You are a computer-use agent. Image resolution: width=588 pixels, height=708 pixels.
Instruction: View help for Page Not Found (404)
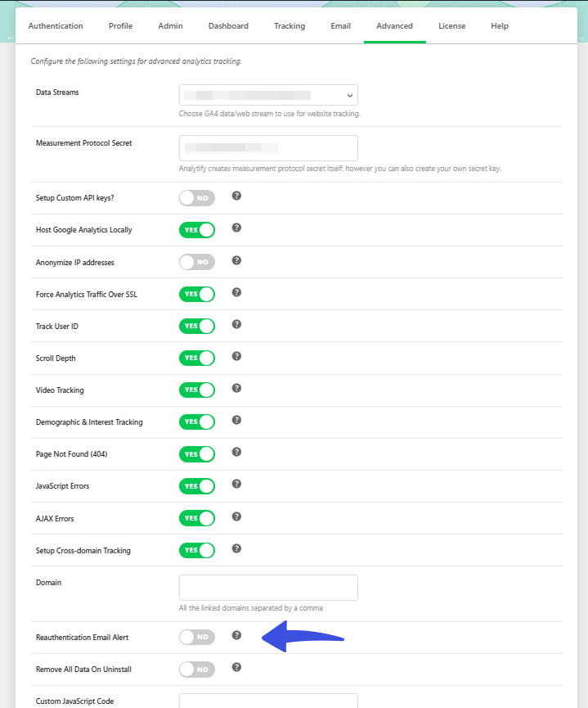coord(236,453)
